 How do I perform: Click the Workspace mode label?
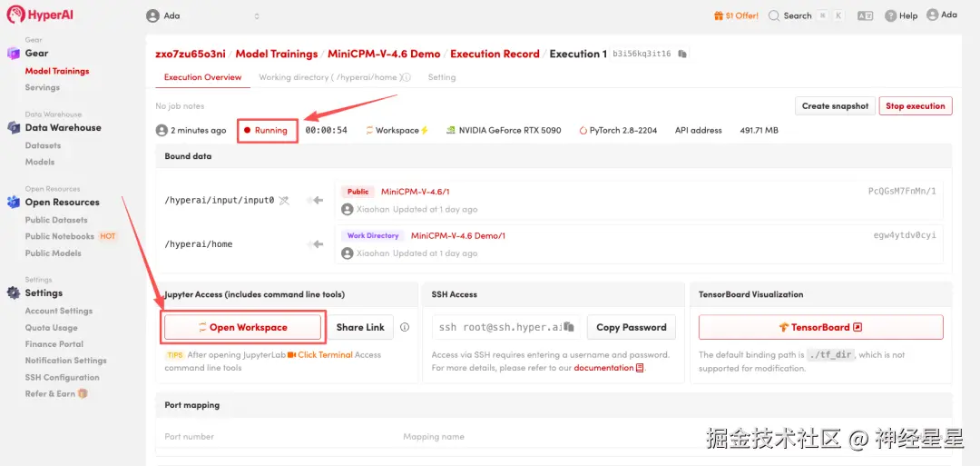tap(397, 131)
